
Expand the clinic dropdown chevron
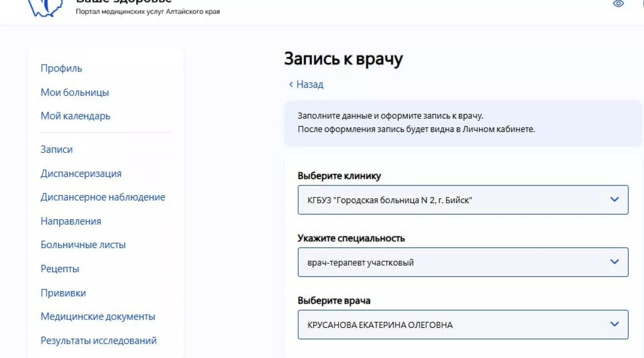pos(614,199)
